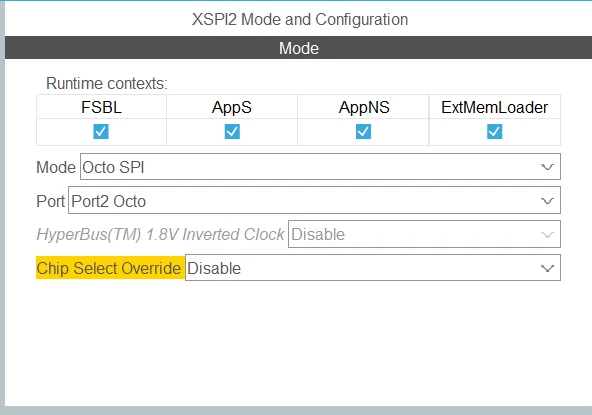Open the Chip Select Override dropdown
The height and width of the screenshot is (415, 592).
(x=373, y=268)
